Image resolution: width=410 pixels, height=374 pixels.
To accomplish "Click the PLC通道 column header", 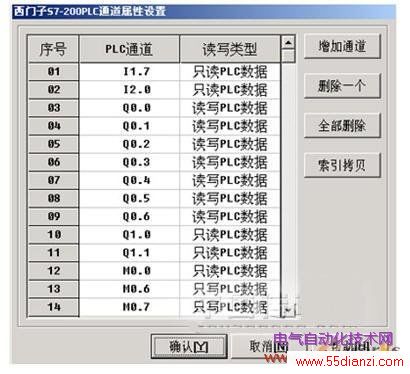I will click(x=129, y=49).
